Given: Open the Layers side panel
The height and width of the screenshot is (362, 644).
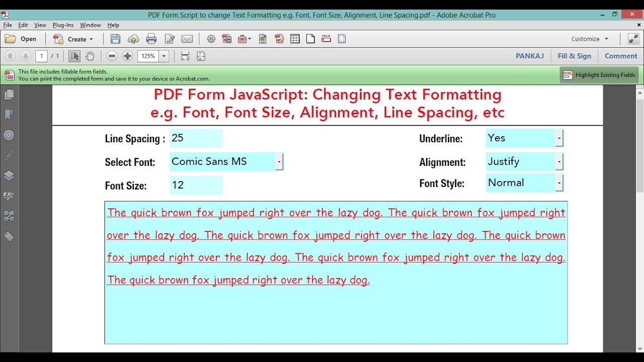Looking at the screenshot, I should point(9,176).
